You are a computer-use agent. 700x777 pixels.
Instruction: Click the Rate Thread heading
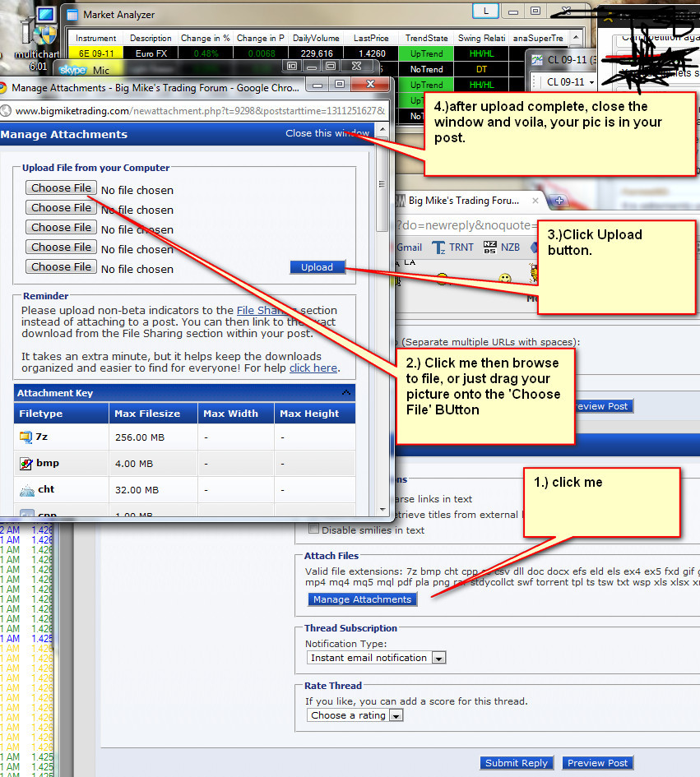[x=332, y=686]
